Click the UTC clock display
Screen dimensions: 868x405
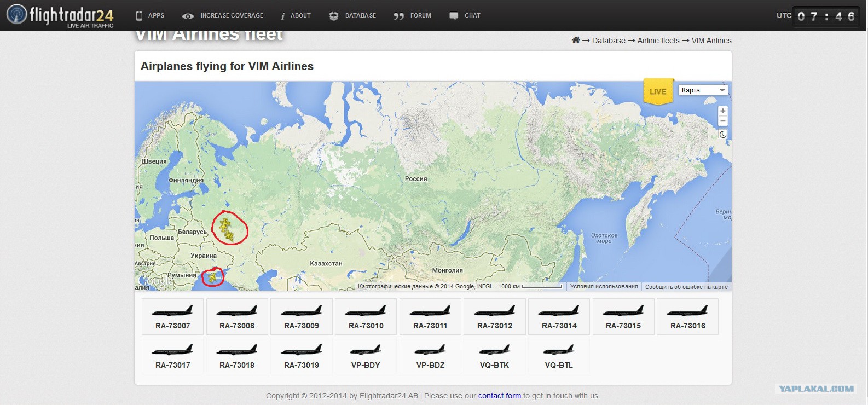(x=826, y=16)
